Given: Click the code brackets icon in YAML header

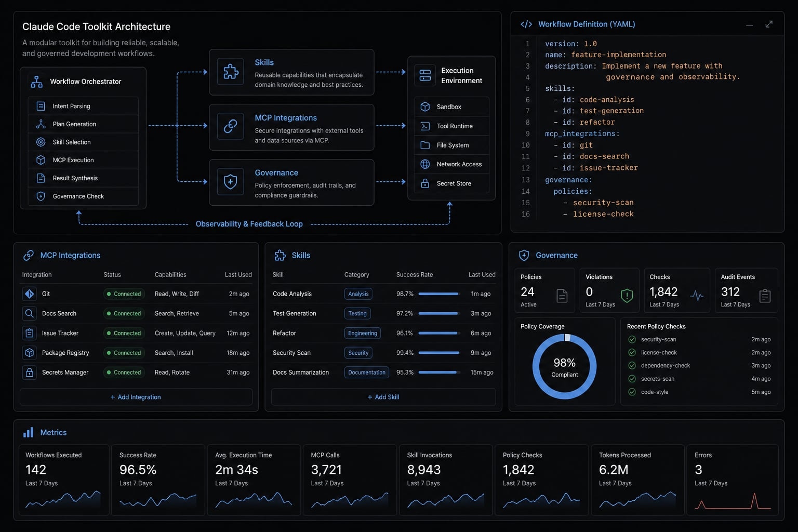Looking at the screenshot, I should click(x=526, y=24).
